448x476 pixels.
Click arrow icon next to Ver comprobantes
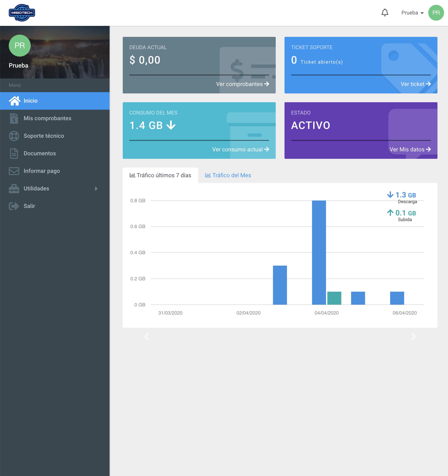[267, 84]
